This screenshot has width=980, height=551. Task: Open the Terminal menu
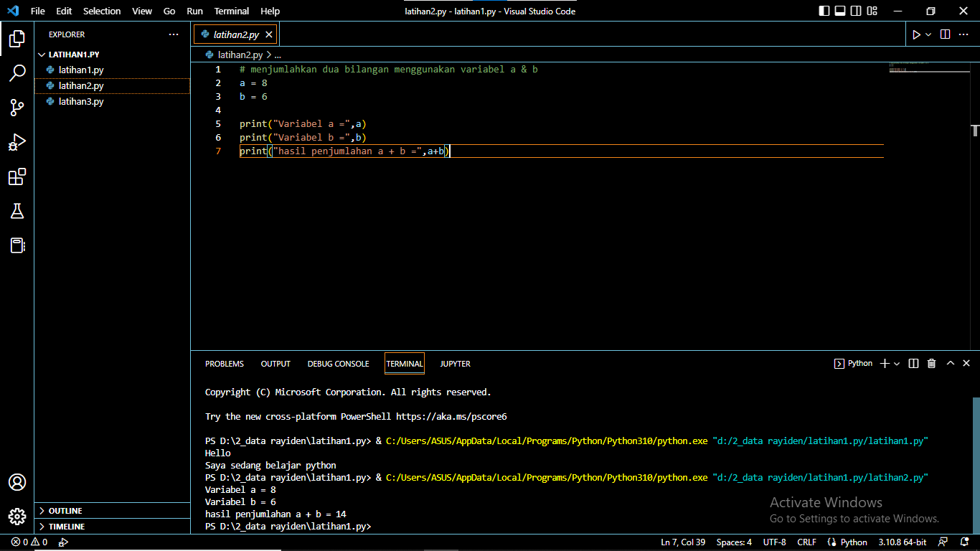[231, 11]
